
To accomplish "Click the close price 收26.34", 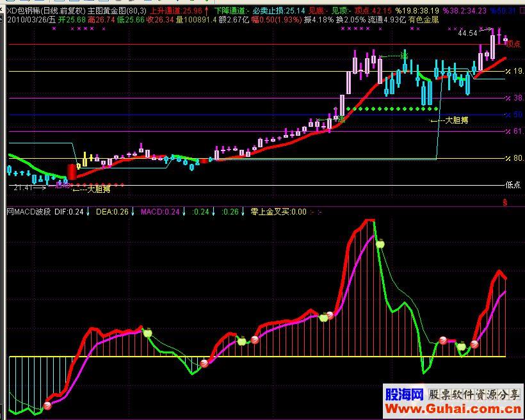I will [160, 20].
